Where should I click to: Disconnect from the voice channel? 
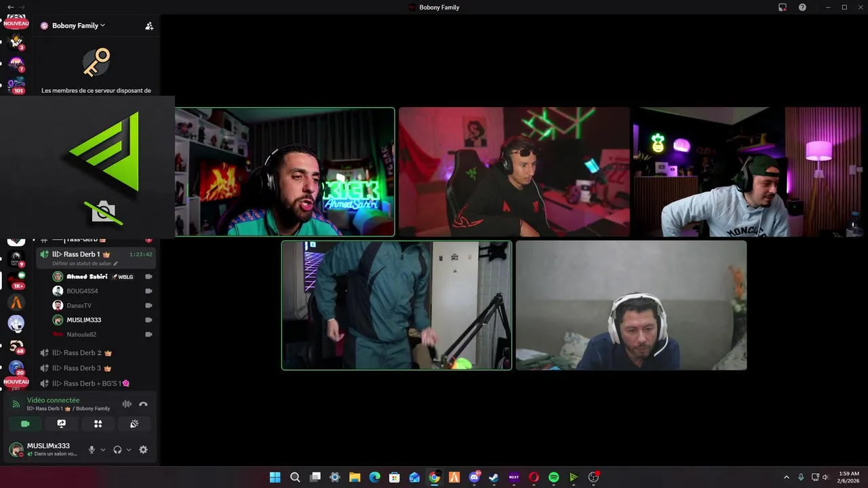143,404
